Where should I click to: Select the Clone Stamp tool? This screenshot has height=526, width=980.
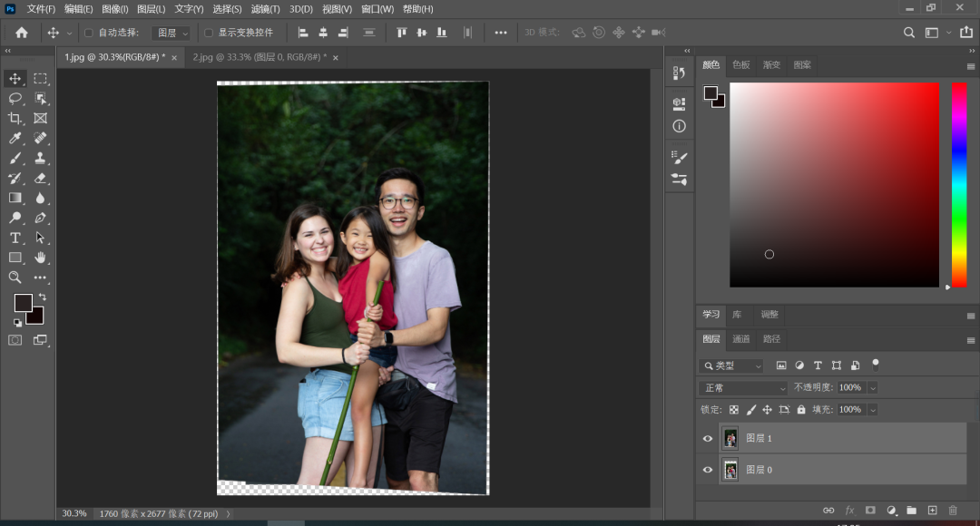coord(41,158)
